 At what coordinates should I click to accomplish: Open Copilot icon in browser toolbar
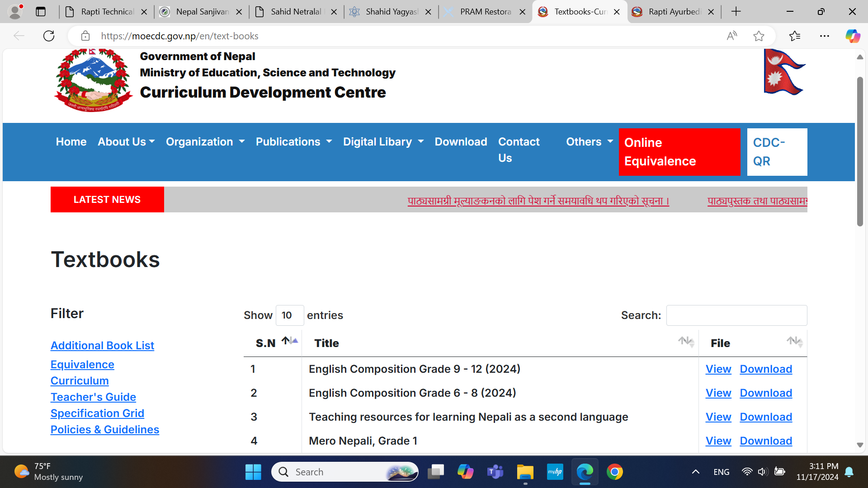pyautogui.click(x=853, y=36)
